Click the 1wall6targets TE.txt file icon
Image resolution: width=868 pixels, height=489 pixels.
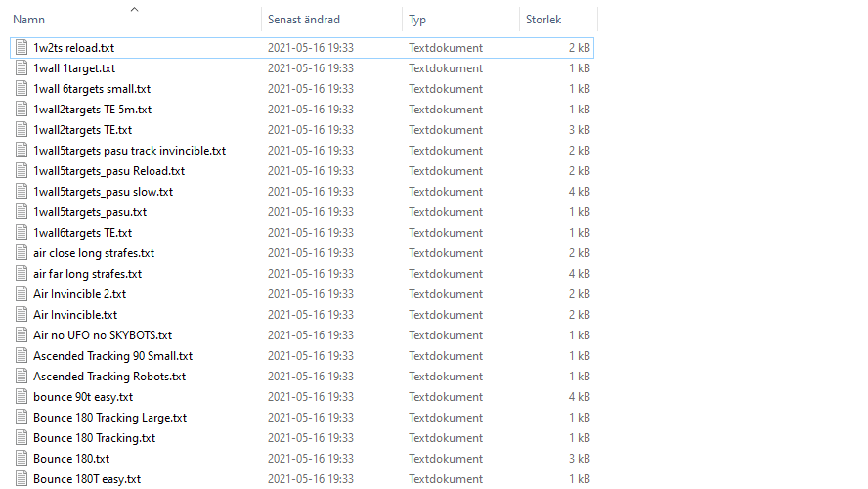(x=22, y=233)
